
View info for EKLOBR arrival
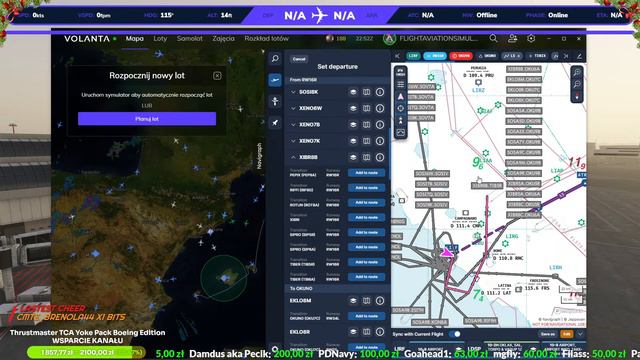click(380, 332)
